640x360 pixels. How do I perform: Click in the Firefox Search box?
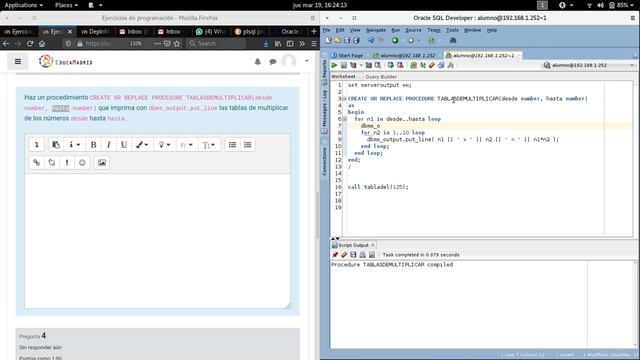216,43
